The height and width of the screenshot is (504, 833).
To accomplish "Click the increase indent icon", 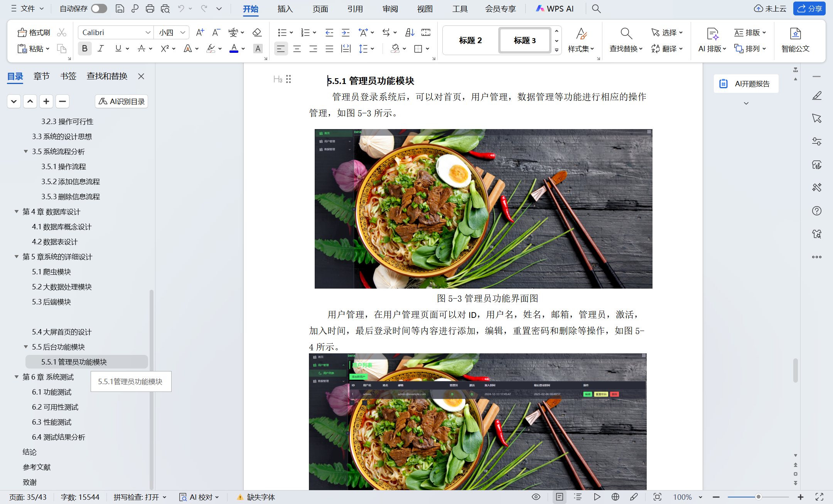I will click(x=346, y=32).
